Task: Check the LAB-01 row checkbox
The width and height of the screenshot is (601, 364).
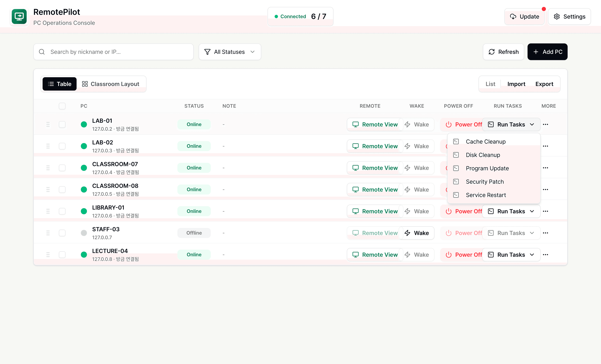Action: 62,124
